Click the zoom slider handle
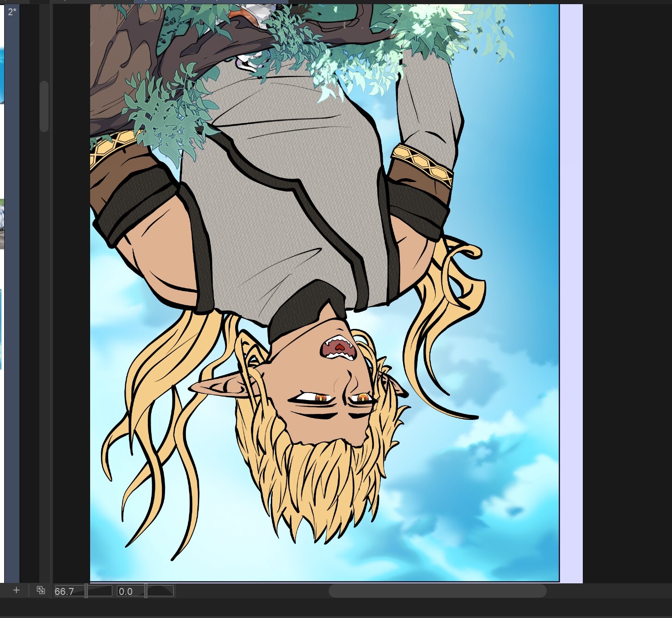The width and height of the screenshot is (672, 618). 86,591
